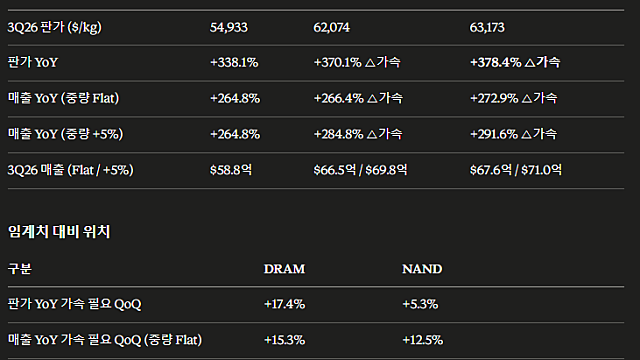Click the $58.8억 revenue cell
640x360 pixels.
[231, 170]
